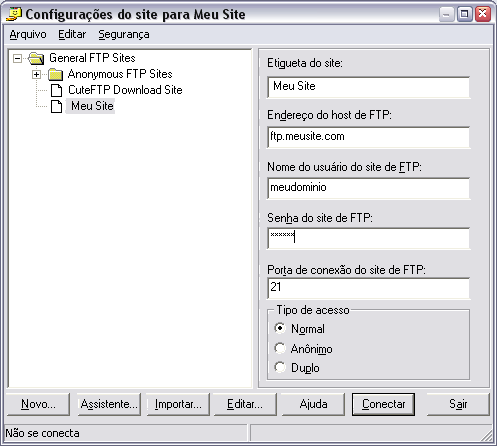497x446 pixels.
Task: Click the Meu Site document icon
Action: [56, 106]
